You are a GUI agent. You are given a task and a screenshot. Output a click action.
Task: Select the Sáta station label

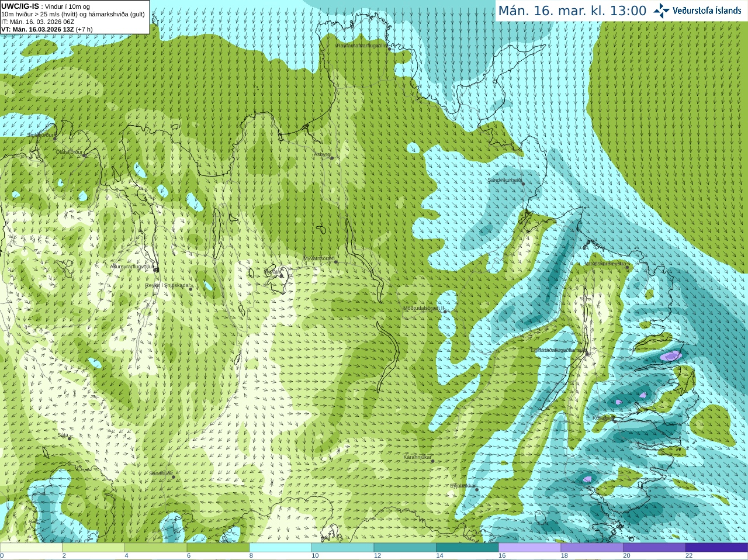(63, 435)
